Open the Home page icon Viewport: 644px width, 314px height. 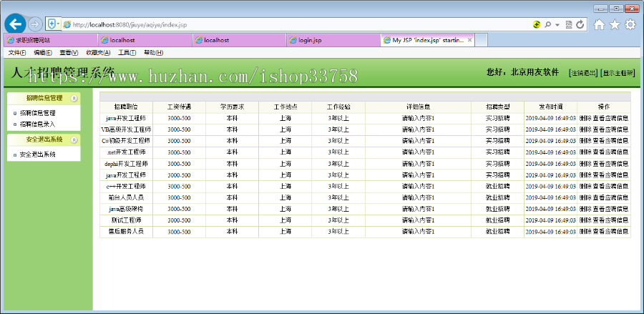[x=599, y=25]
